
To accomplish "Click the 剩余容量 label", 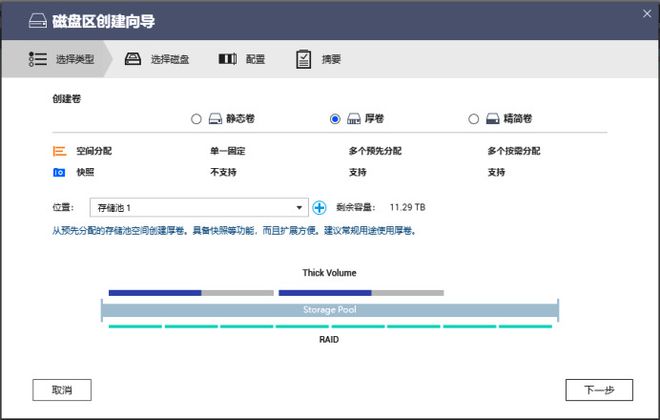I will coord(355,207).
